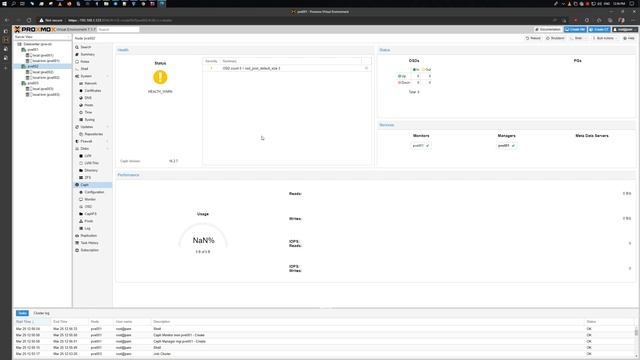Open the Syslog item
640x360 pixels.
point(93,120)
